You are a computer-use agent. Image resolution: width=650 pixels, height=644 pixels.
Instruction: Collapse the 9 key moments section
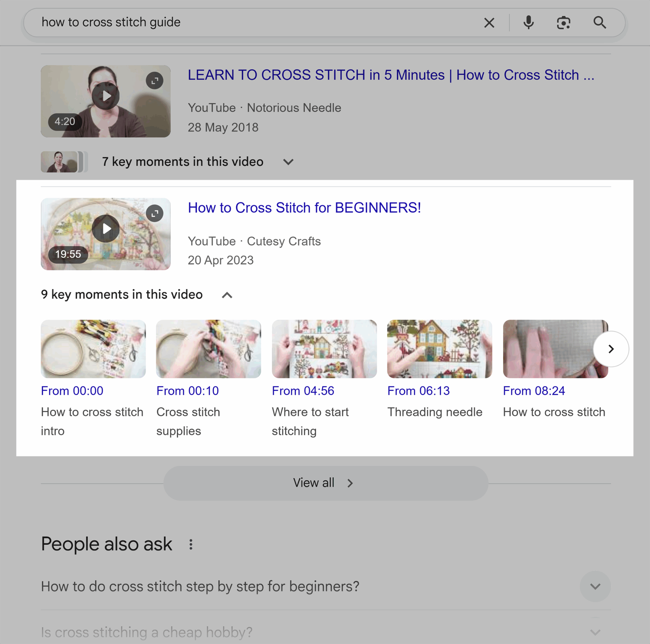[228, 295]
